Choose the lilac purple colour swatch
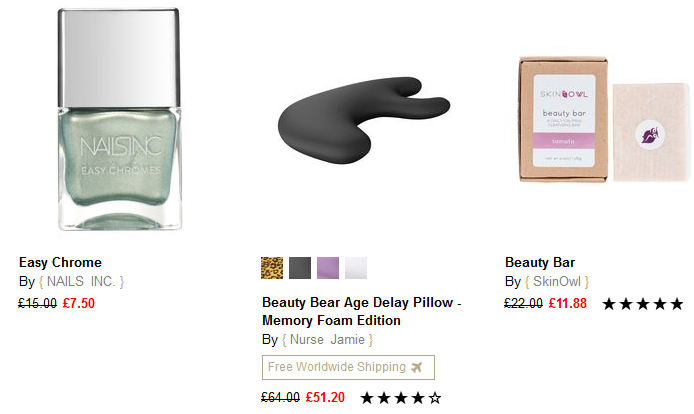 [x=328, y=268]
